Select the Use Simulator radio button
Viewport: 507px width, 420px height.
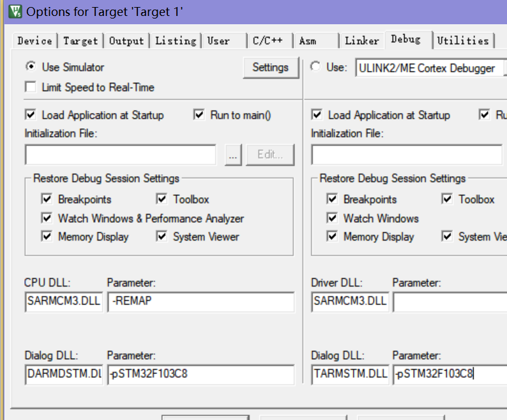click(x=31, y=66)
